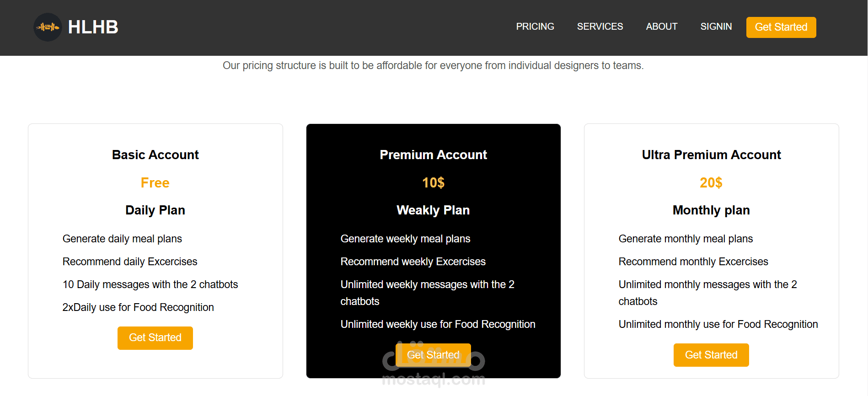Click the Premium Account heading
The image size is (868, 396).
tap(433, 155)
